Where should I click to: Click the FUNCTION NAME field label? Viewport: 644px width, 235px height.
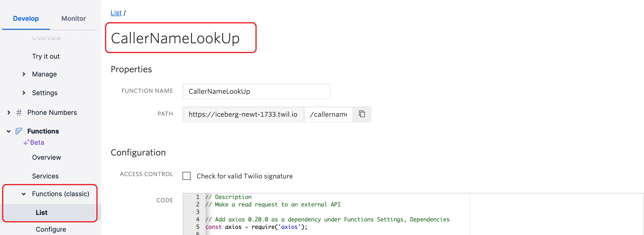pyautogui.click(x=147, y=91)
